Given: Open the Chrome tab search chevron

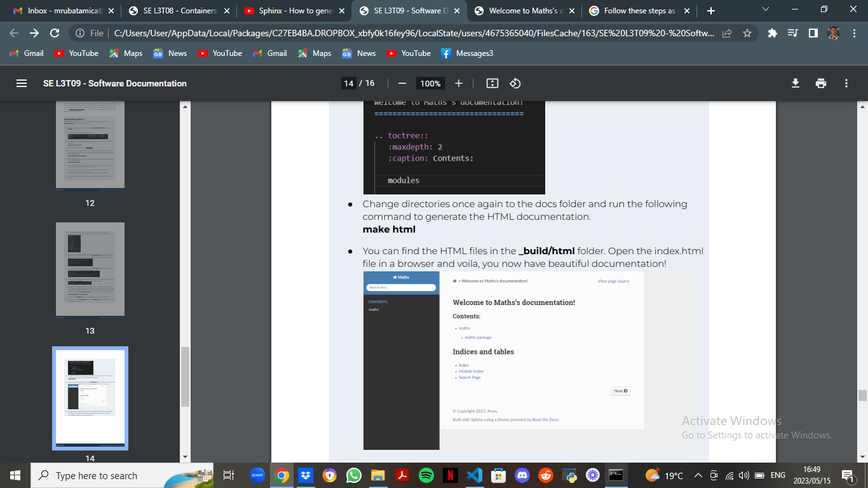Looking at the screenshot, I should coord(765,10).
